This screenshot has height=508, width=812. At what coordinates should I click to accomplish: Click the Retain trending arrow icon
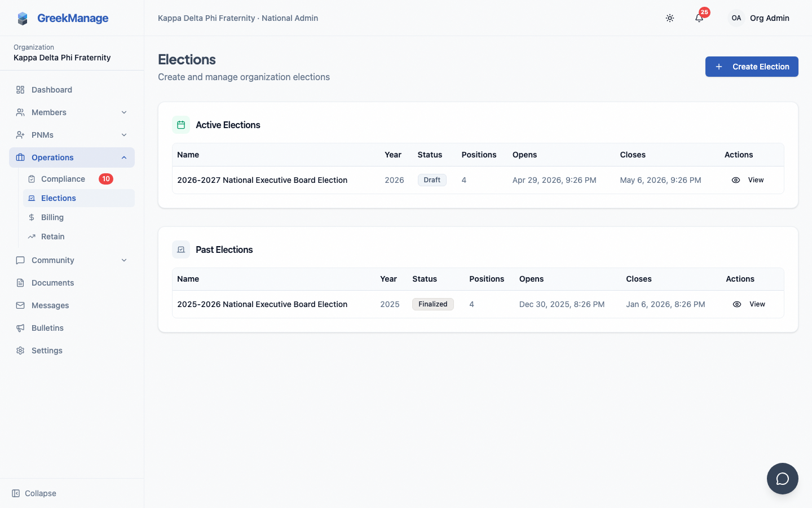(x=32, y=237)
